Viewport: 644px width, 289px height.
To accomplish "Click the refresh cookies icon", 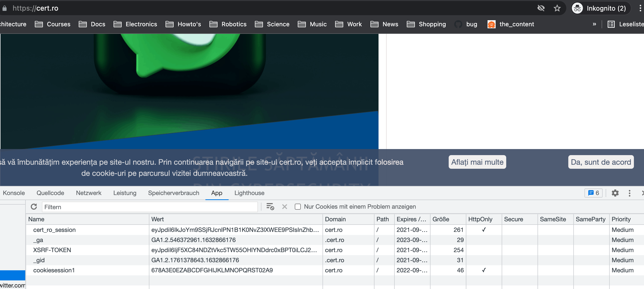I will tap(34, 207).
